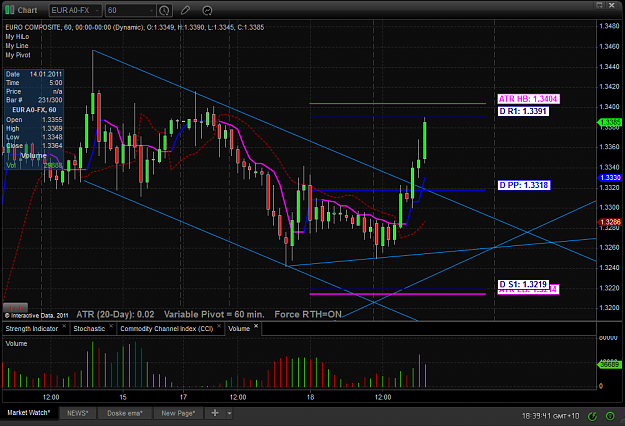Select the Volume indicator tab

pyautogui.click(x=239, y=329)
